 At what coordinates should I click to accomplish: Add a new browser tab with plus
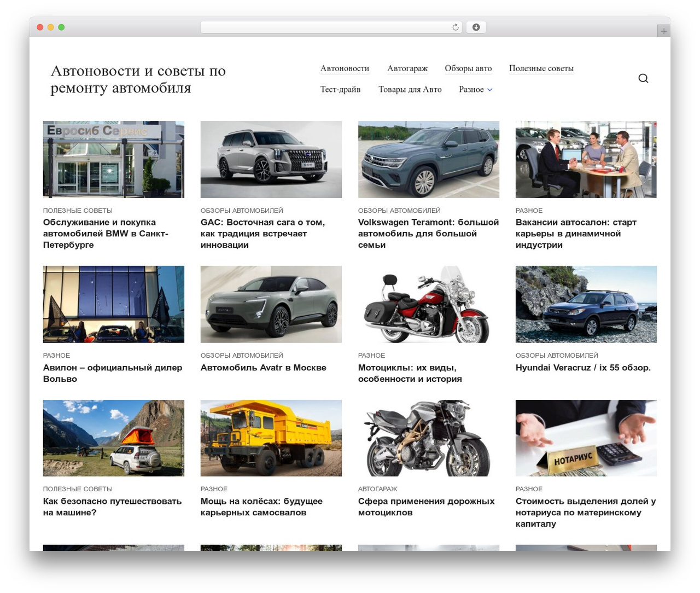[x=663, y=31]
